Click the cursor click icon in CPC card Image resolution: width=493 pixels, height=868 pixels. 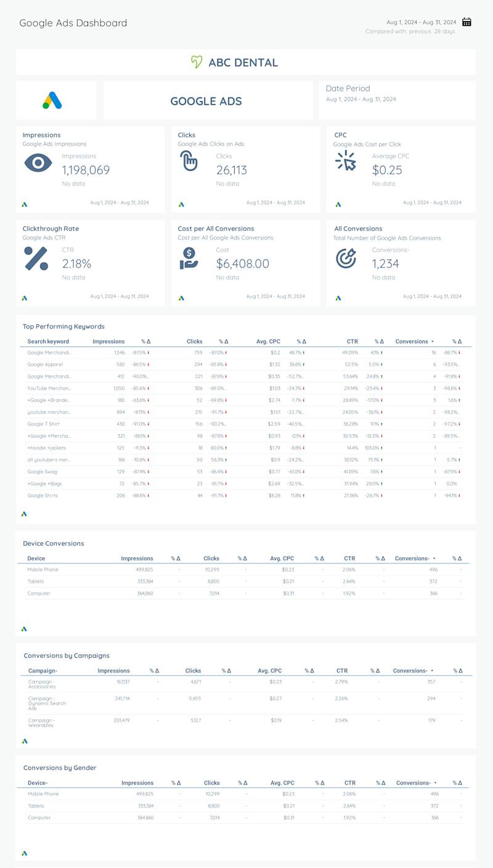point(346,160)
